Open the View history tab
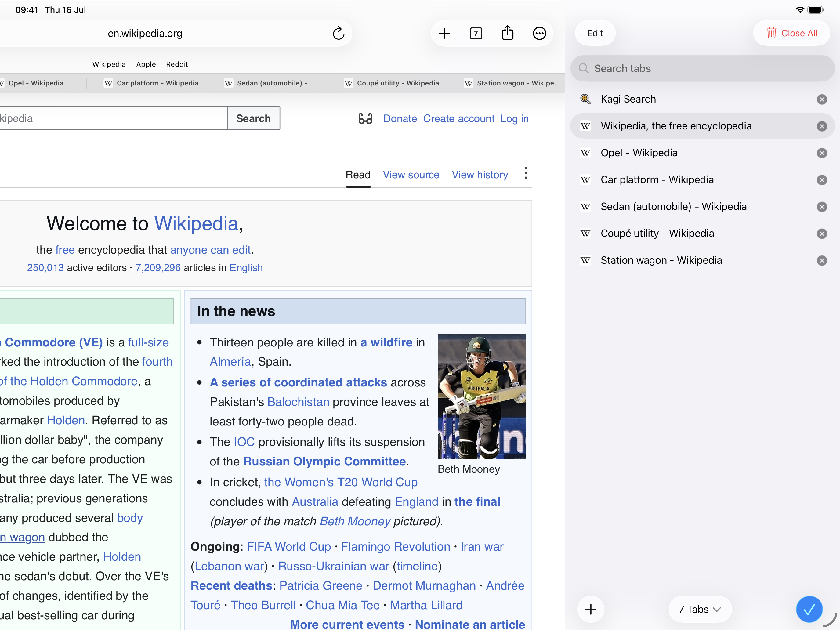The image size is (840, 630). click(480, 175)
